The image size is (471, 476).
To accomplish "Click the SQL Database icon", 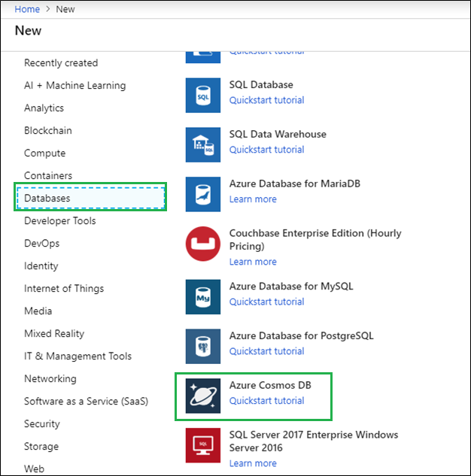I will tap(203, 96).
